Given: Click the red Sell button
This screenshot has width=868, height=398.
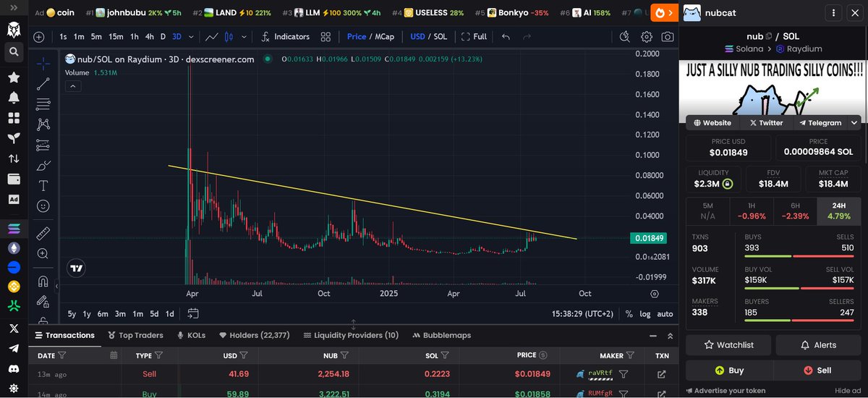Looking at the screenshot, I should (x=817, y=370).
